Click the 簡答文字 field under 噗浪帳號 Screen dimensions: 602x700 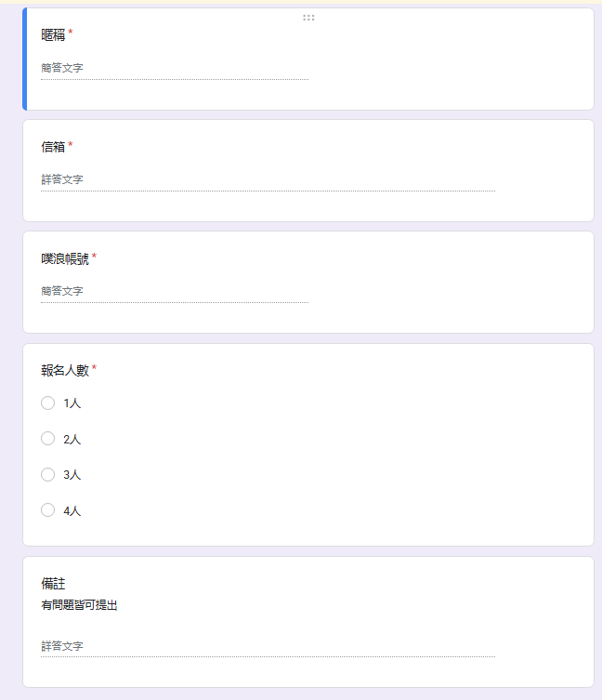[x=175, y=292]
